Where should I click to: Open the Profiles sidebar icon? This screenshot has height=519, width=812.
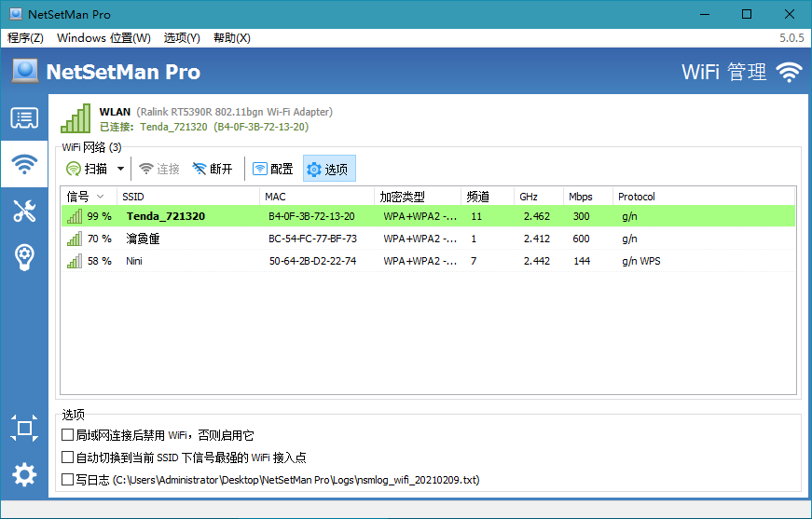click(24, 118)
